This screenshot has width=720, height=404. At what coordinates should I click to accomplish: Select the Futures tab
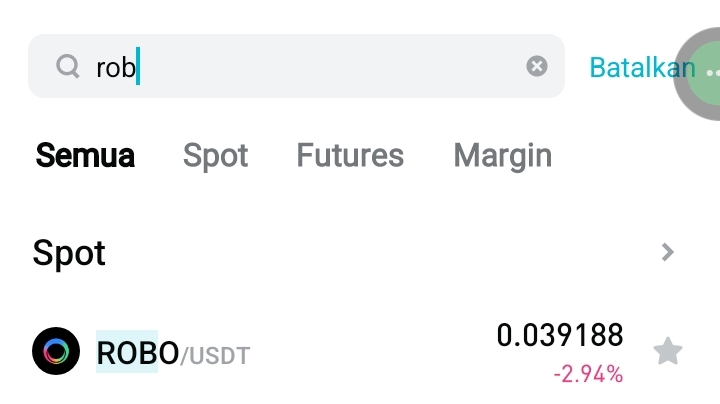click(x=350, y=155)
